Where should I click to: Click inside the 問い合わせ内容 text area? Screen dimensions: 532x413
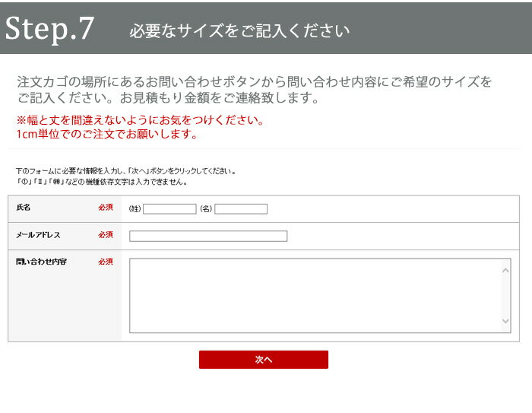coord(315,295)
